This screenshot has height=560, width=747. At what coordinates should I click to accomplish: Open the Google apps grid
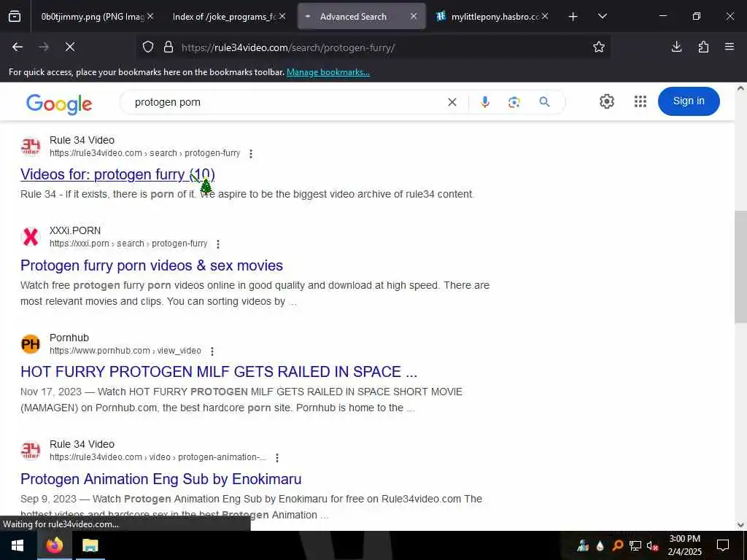(640, 101)
